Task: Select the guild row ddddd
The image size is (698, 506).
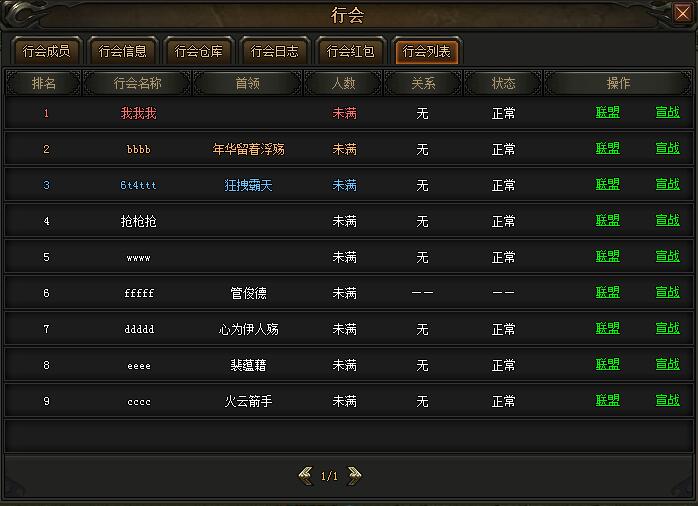Action: pyautogui.click(x=349, y=329)
